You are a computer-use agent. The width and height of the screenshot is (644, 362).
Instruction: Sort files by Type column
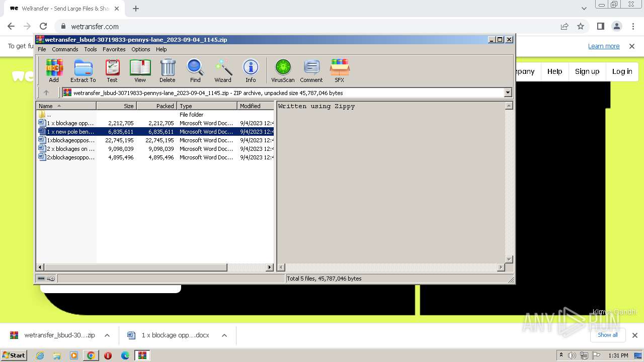click(x=207, y=106)
